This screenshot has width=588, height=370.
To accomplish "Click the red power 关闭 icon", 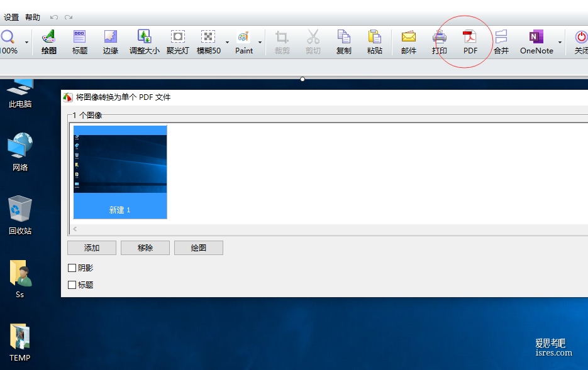I will tap(581, 37).
